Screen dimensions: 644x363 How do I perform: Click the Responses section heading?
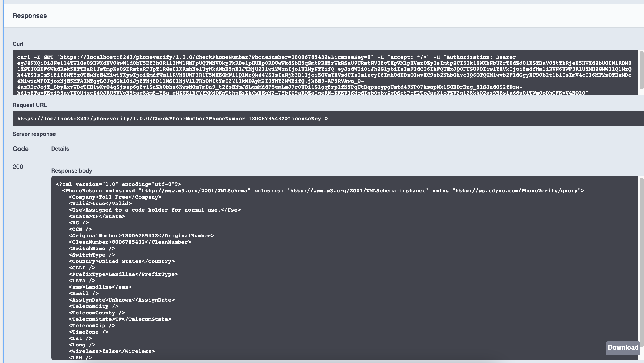tap(30, 16)
